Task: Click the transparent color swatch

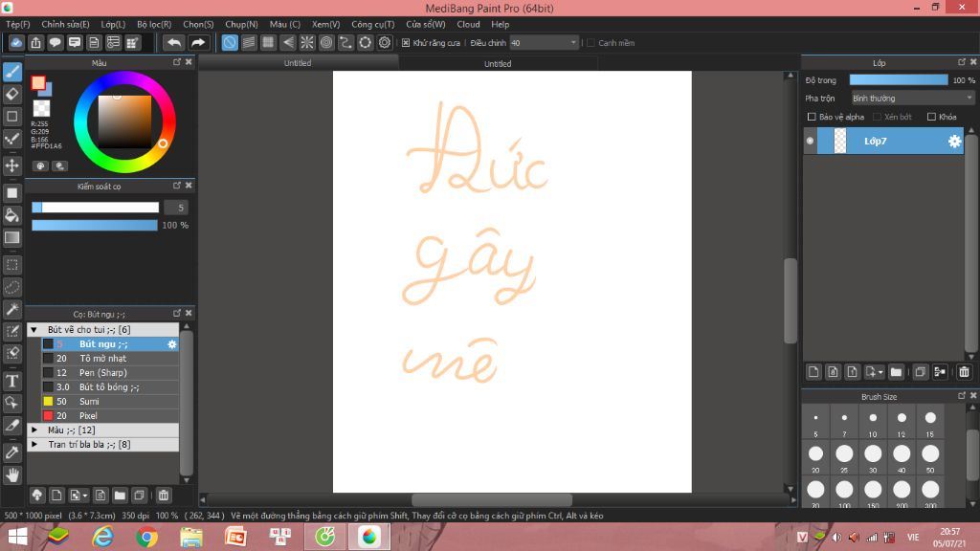Action: [x=41, y=108]
